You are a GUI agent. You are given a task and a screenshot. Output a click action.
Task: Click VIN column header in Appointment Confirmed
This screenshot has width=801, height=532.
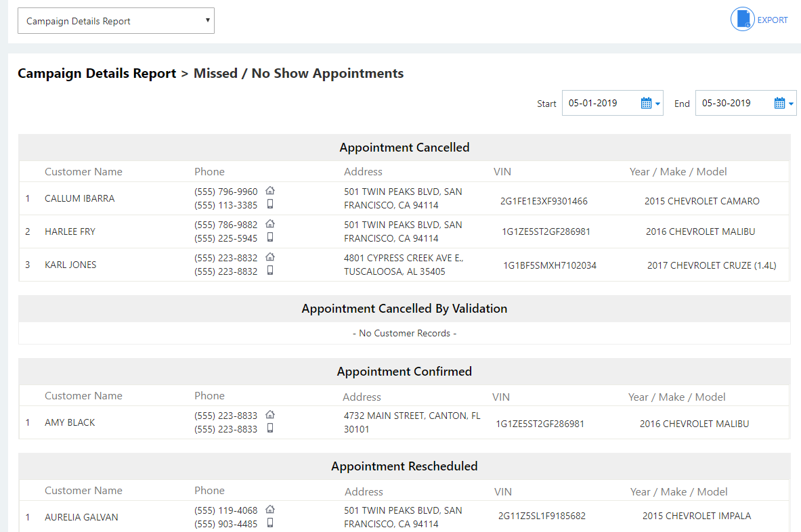[x=501, y=397]
